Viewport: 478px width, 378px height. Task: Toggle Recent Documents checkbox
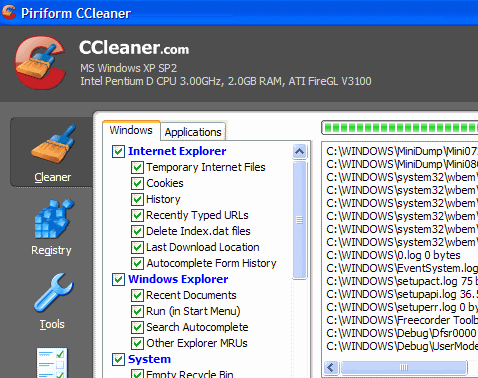tap(137, 295)
